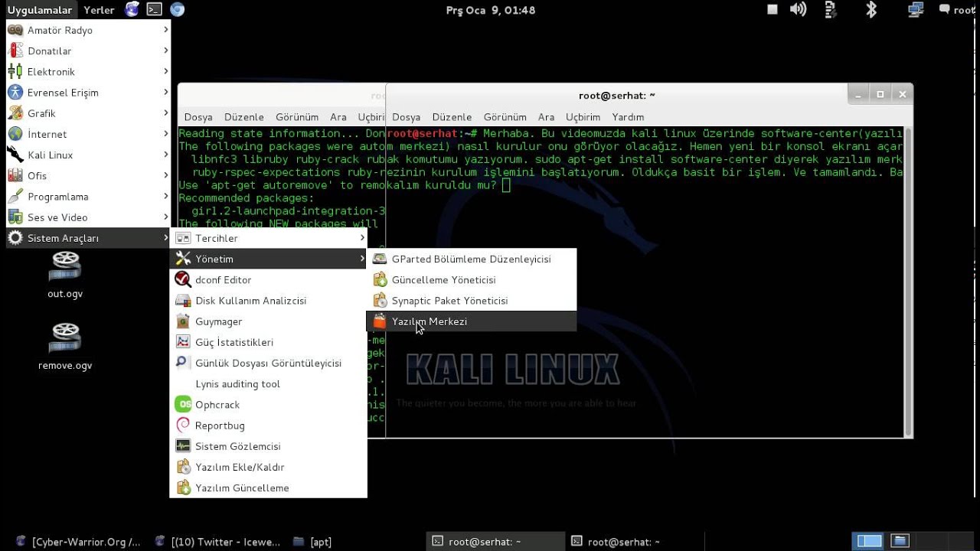This screenshot has height=551, width=980.
Task: Expand the Grafik category arrow
Action: [165, 113]
